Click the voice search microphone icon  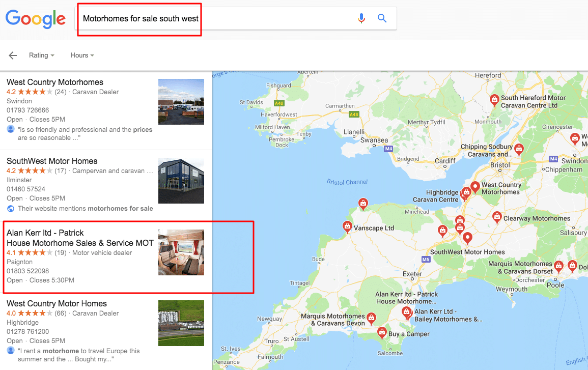(x=361, y=18)
